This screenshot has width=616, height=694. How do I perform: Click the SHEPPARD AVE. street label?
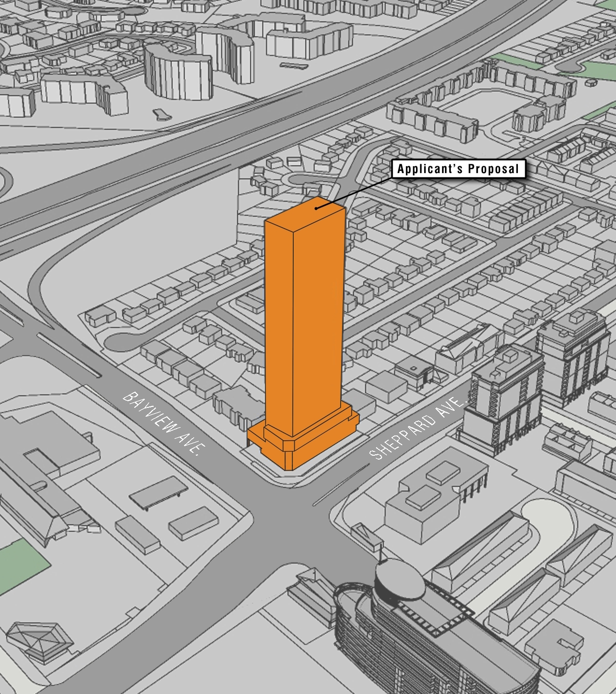click(x=418, y=429)
